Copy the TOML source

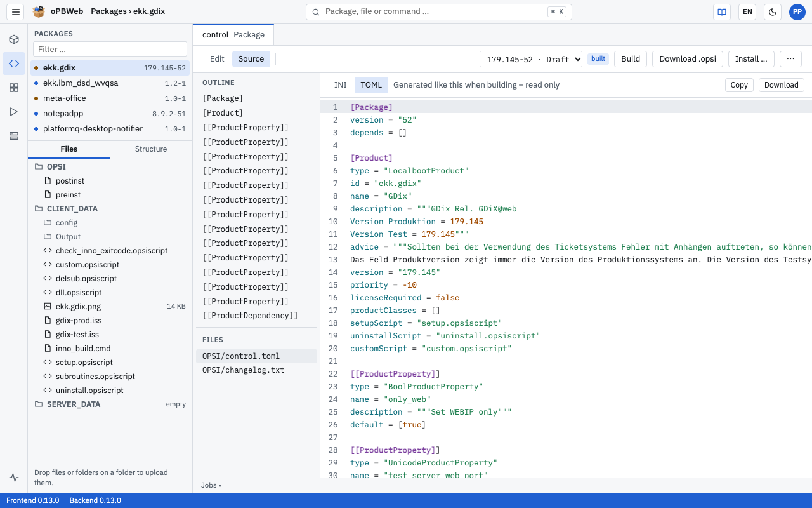click(739, 85)
